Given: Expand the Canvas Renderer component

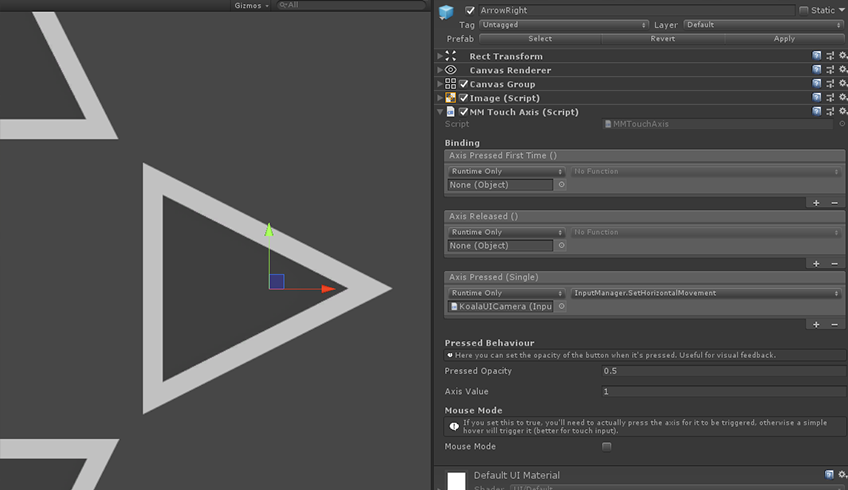Looking at the screenshot, I should click(440, 70).
